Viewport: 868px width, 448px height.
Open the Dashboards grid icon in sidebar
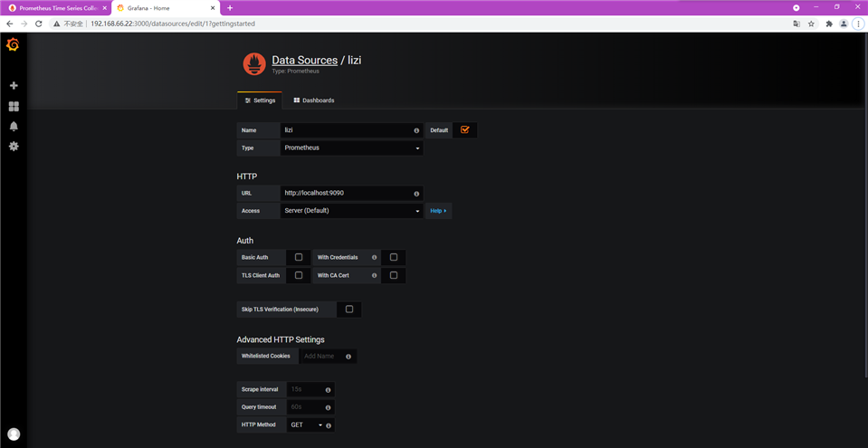(14, 106)
